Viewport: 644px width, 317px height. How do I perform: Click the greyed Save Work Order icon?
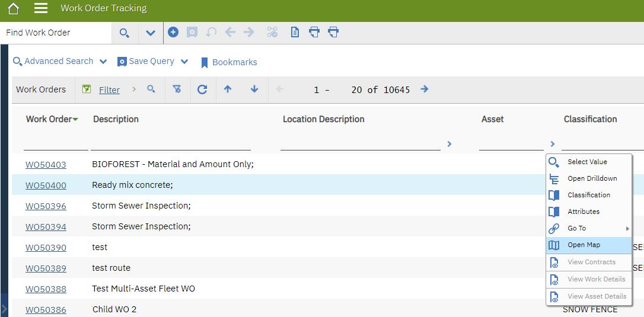click(192, 32)
